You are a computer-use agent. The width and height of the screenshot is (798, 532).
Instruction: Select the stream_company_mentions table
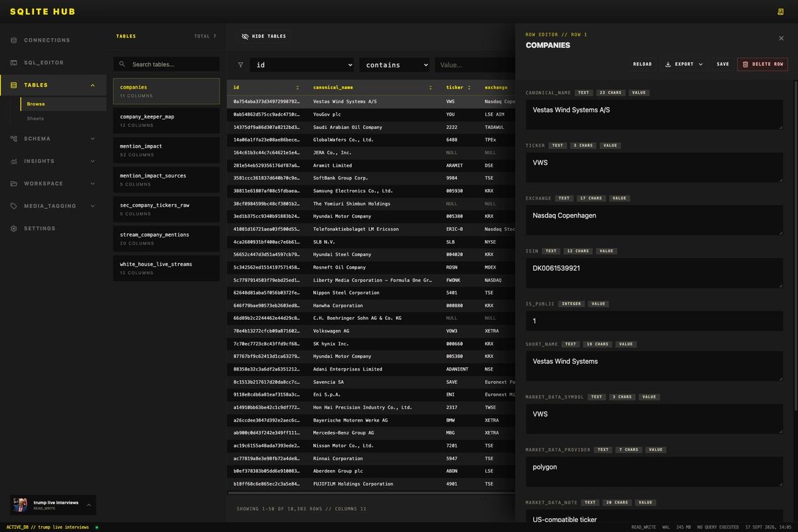(x=166, y=239)
